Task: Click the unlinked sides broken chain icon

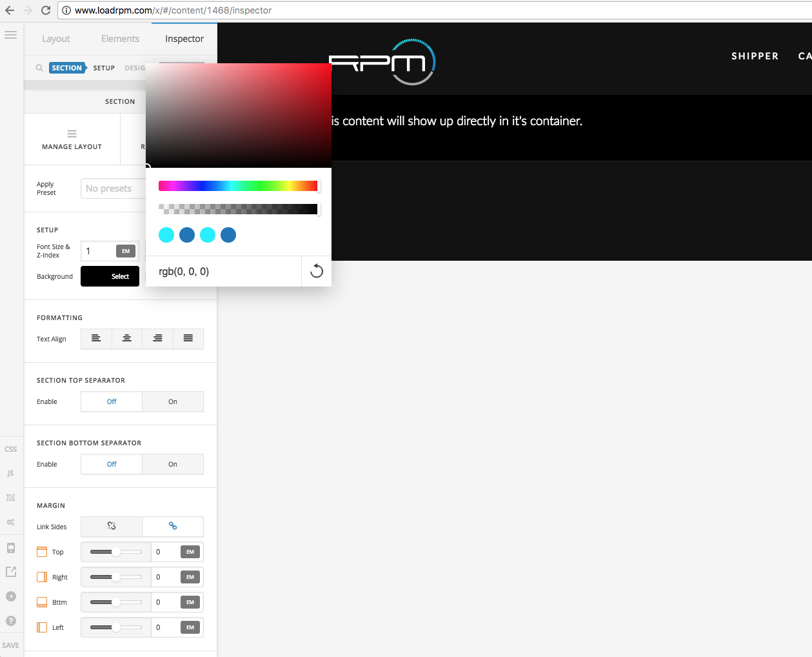Action: (112, 527)
